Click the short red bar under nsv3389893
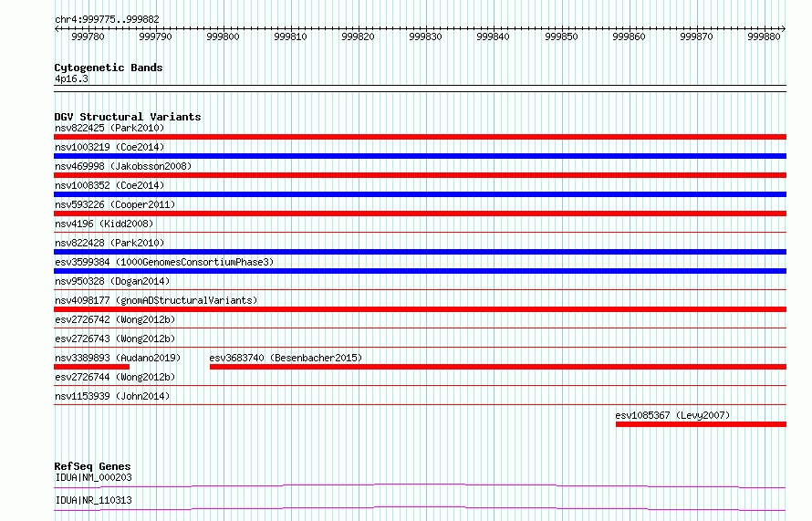The width and height of the screenshot is (812, 521). coord(91,367)
